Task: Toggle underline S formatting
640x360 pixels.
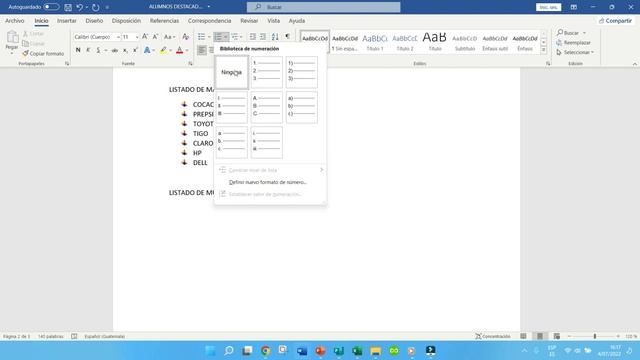Action: coord(98,50)
